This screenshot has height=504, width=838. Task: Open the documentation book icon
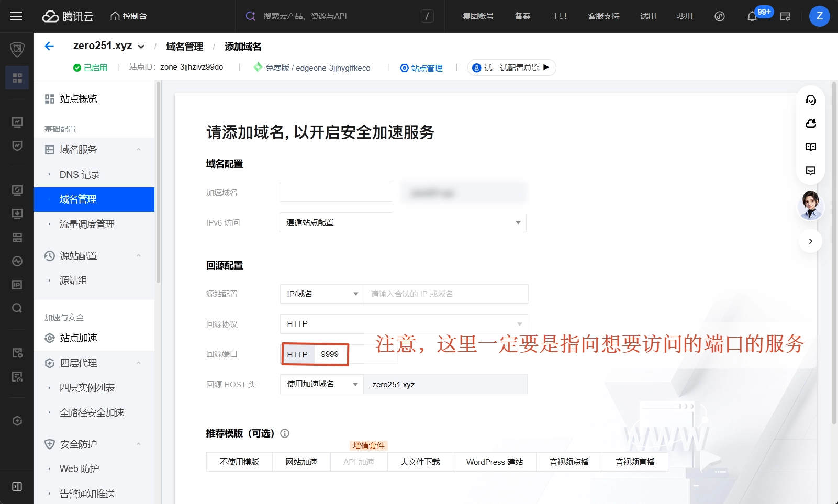tap(811, 147)
